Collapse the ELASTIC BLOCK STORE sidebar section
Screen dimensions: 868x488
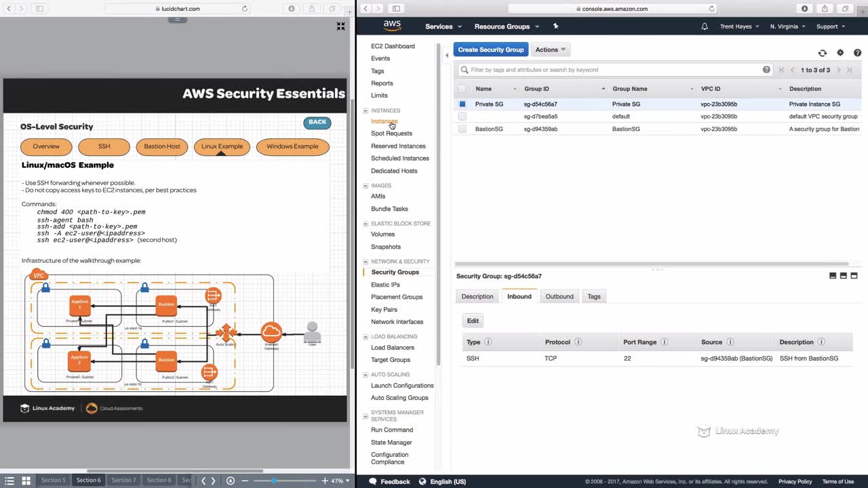(x=366, y=224)
